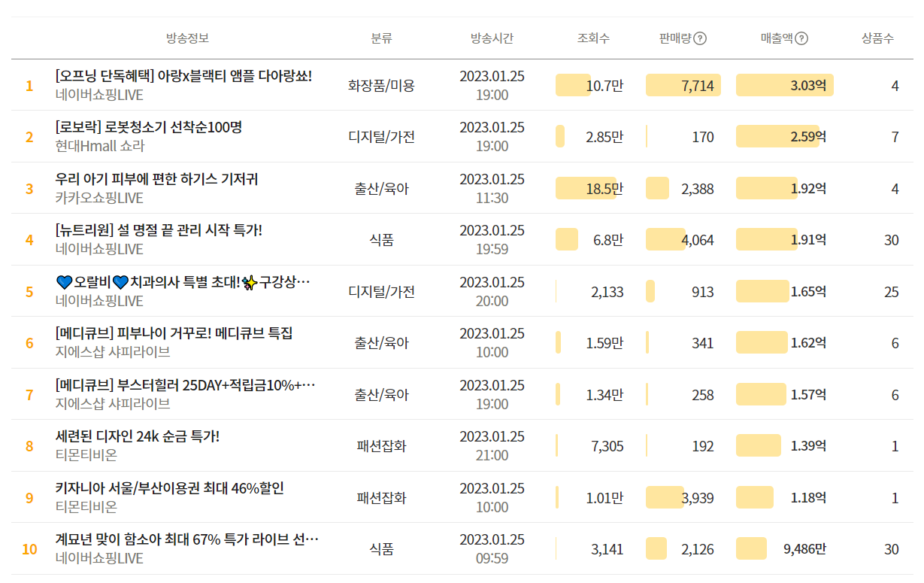Click the 분류 column header

click(381, 38)
